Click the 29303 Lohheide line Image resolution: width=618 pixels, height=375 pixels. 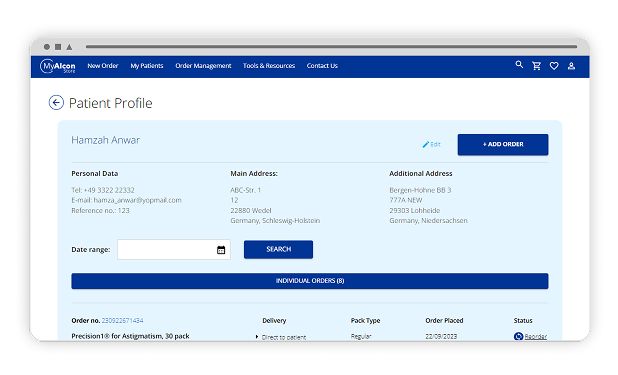(x=415, y=211)
